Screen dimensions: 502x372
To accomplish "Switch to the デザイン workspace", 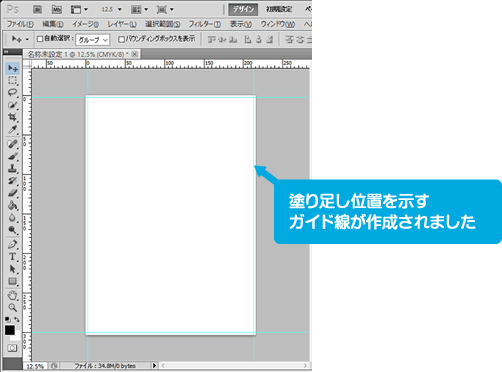I will click(x=243, y=10).
